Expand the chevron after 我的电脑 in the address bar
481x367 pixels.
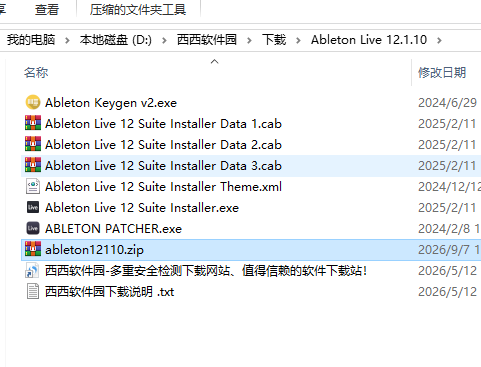click(x=67, y=40)
